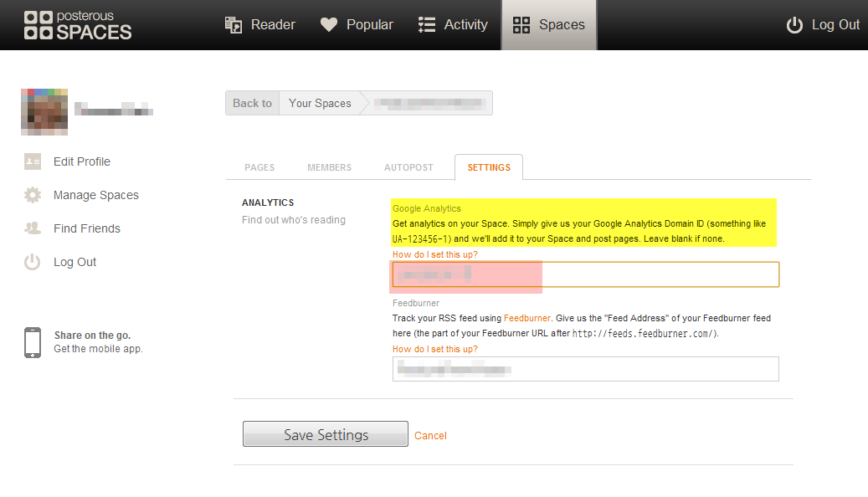Screen dimensions: 868x497
Task: Switch to the SETTINGS tab
Action: click(x=488, y=167)
